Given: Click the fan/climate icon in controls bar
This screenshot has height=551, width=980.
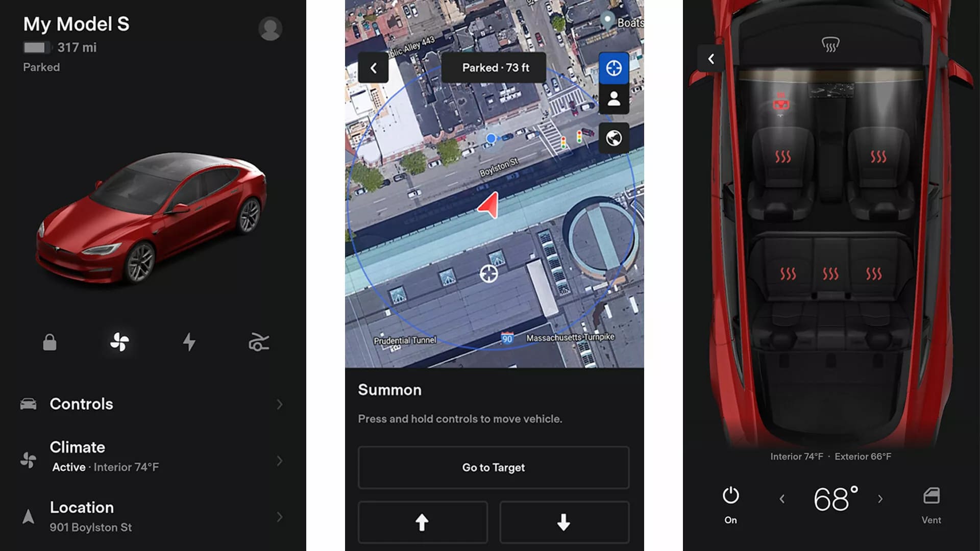Looking at the screenshot, I should (x=119, y=342).
